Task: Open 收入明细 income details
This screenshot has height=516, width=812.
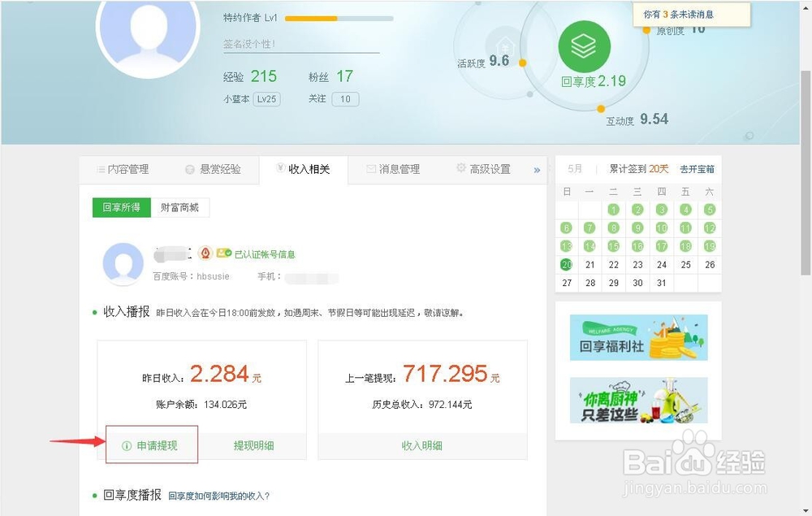Action: tap(423, 444)
